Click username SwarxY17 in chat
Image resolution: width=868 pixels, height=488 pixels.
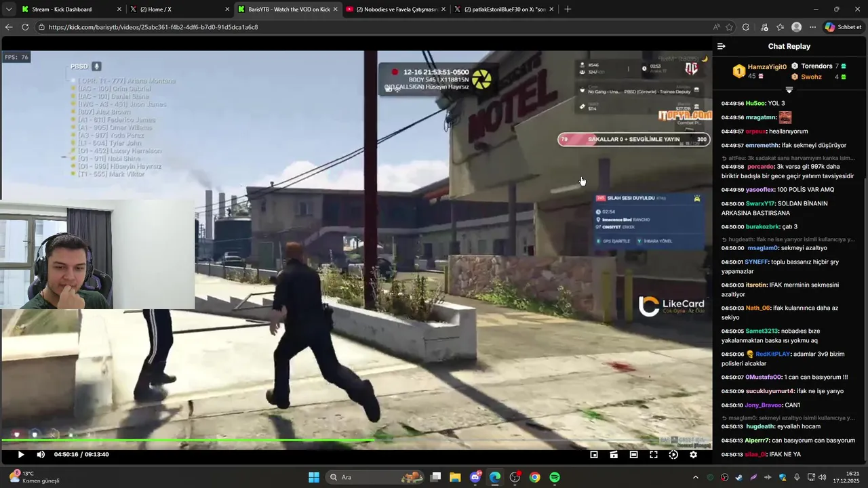coord(760,203)
